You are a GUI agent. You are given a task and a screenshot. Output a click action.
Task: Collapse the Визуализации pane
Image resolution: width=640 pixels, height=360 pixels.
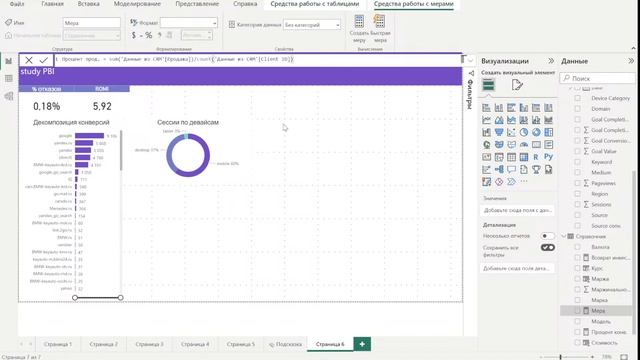551,61
